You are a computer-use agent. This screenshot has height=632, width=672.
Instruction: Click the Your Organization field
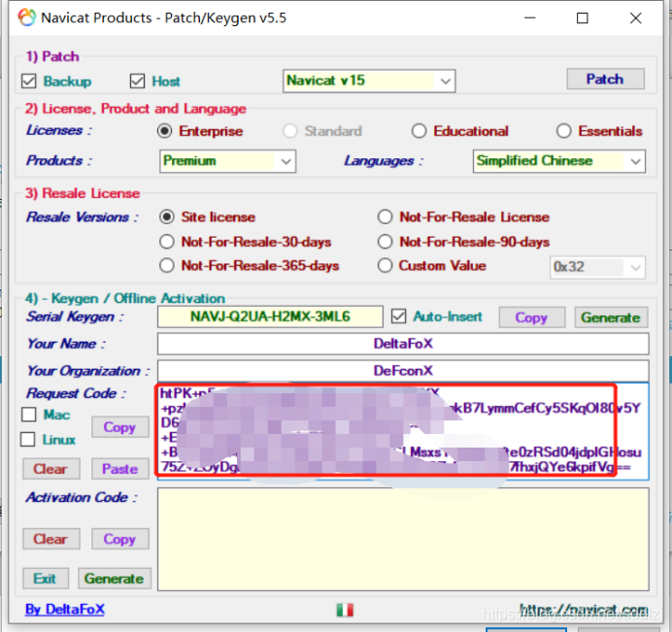[403, 371]
